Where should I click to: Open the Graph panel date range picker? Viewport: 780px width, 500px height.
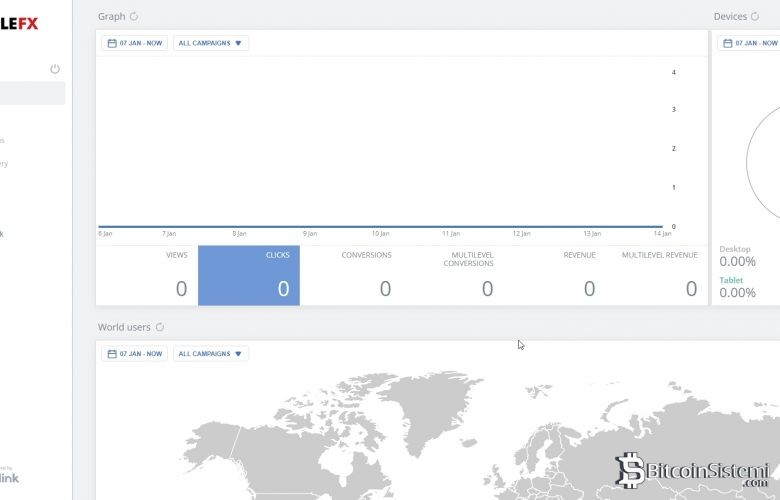134,44
